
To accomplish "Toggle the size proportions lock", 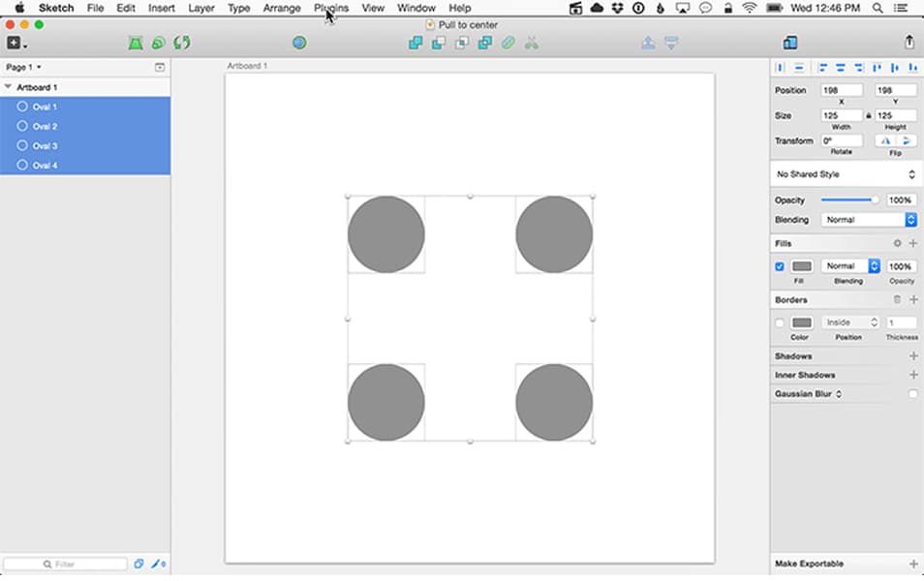I will click(x=868, y=115).
